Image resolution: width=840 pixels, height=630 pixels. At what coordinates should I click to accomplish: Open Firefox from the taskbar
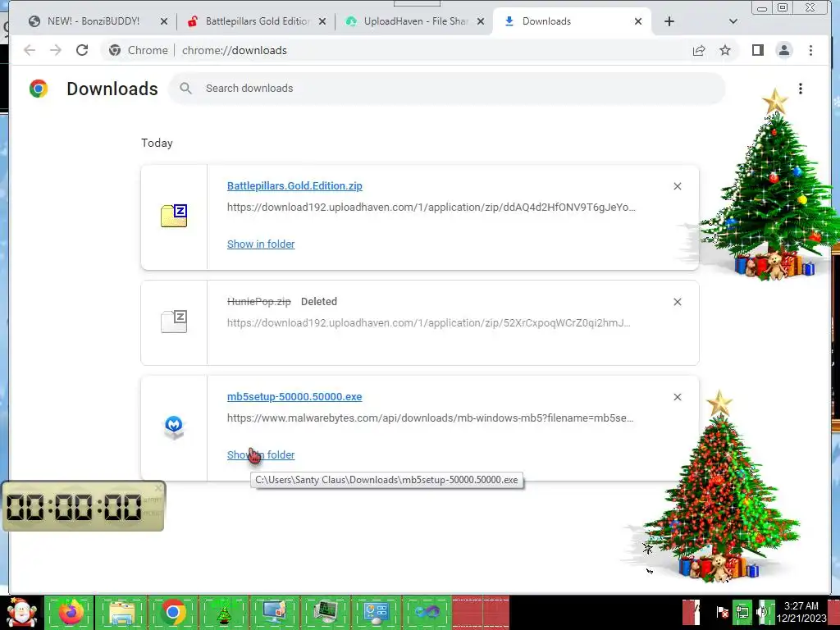(x=70, y=612)
